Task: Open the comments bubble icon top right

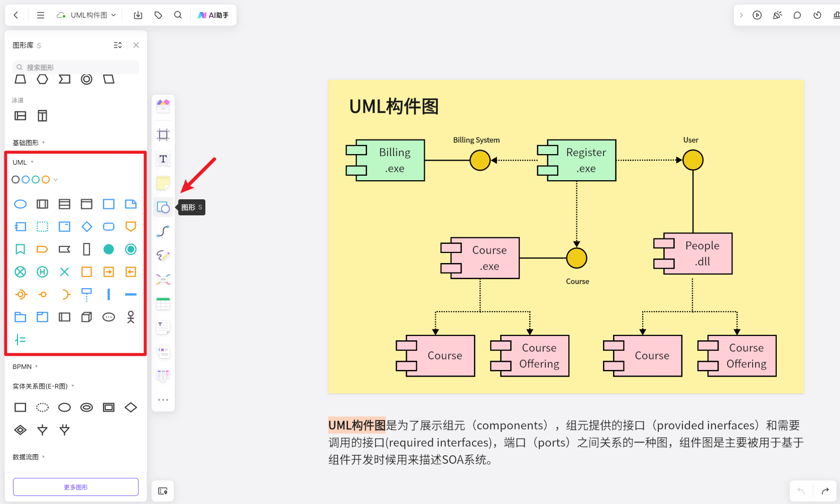Action: coord(797,15)
